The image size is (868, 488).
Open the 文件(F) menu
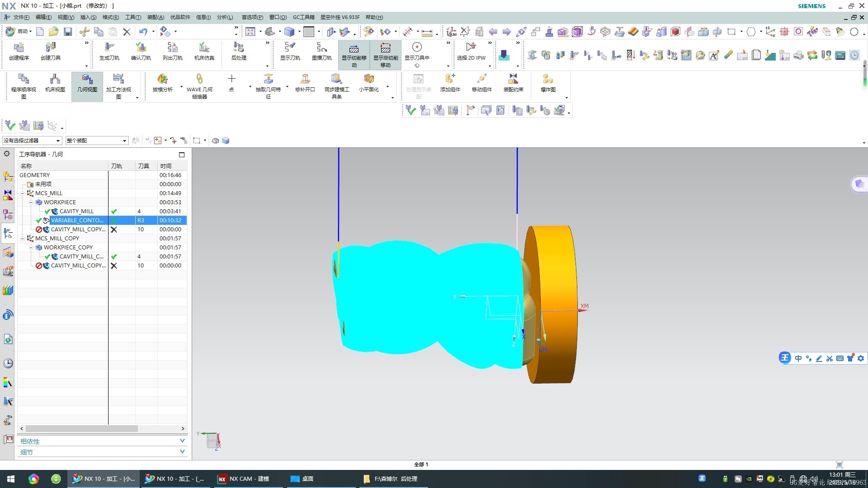[x=21, y=17]
